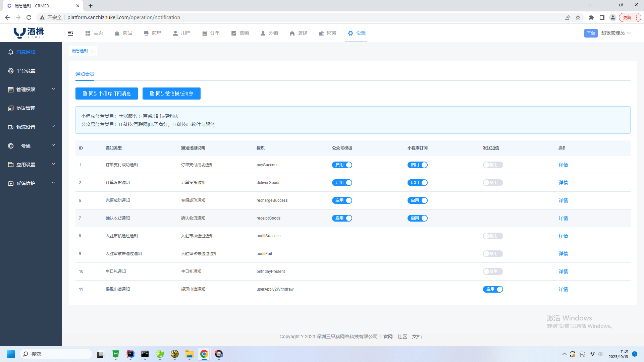Image resolution: width=644 pixels, height=362 pixels.
Task: Click the sidebar collapse menu icon
Action: coord(70,33)
